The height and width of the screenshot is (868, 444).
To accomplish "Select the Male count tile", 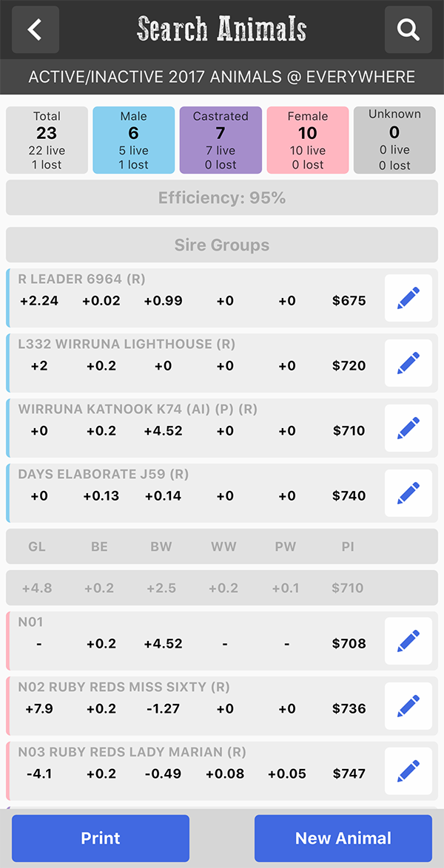I will pos(134,140).
